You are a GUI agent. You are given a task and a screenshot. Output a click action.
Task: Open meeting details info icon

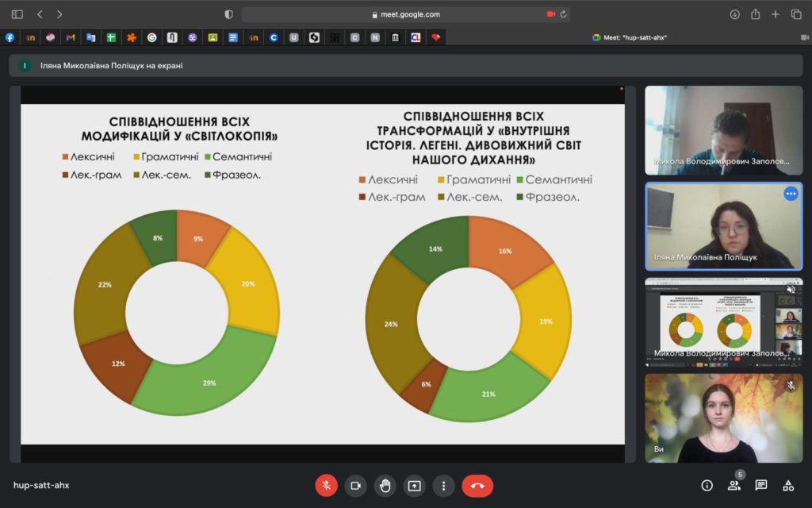click(x=707, y=486)
